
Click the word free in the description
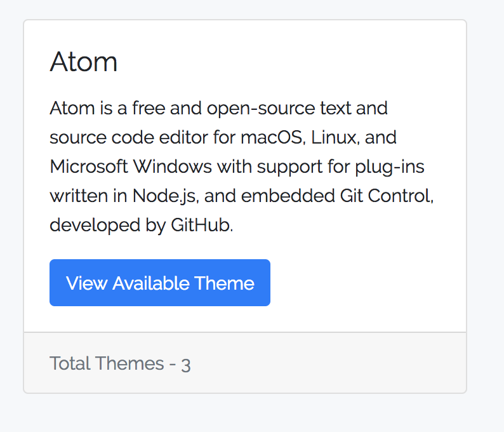(149, 108)
